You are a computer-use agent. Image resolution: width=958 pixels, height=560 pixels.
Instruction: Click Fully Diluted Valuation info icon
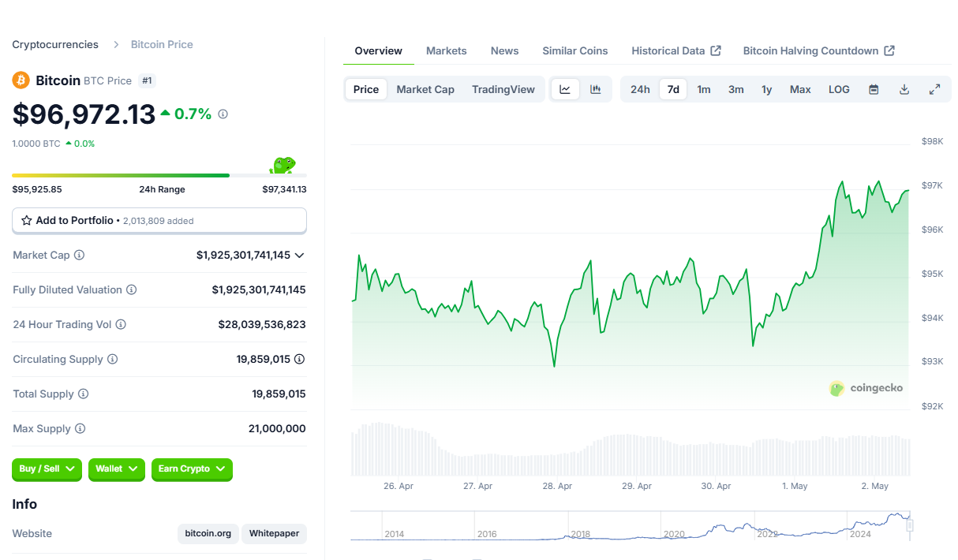click(x=131, y=290)
